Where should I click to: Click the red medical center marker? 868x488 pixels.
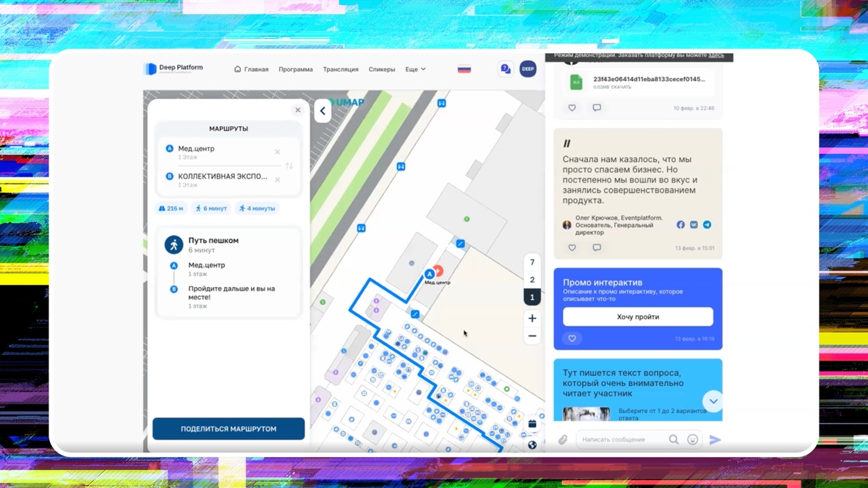click(x=438, y=270)
